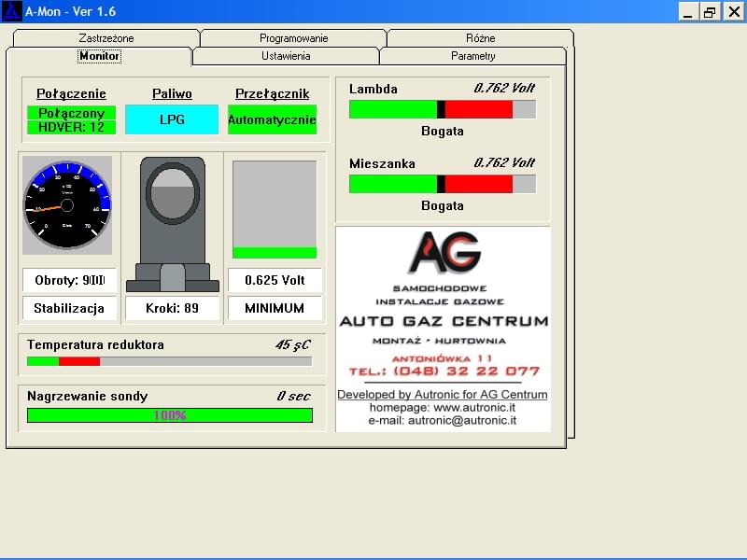Screen dimensions: 747x560
Task: Click the Temperatura reduktora bar
Action: coord(169,361)
